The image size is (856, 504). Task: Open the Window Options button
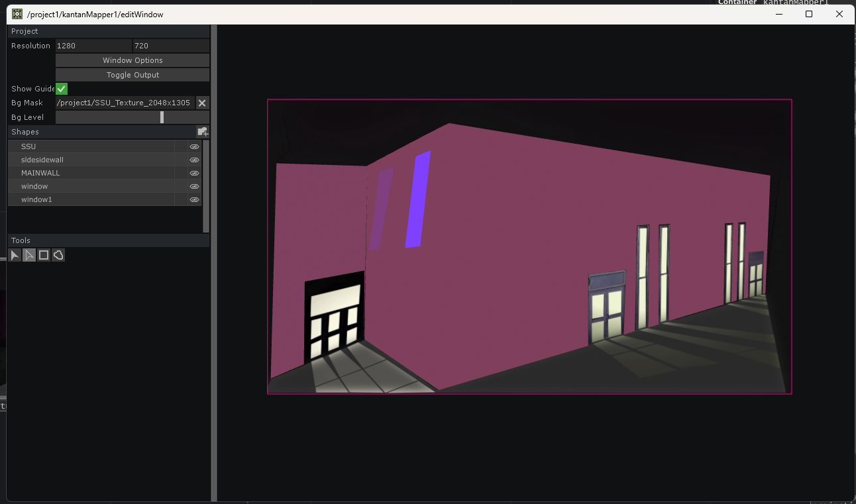pyautogui.click(x=132, y=60)
